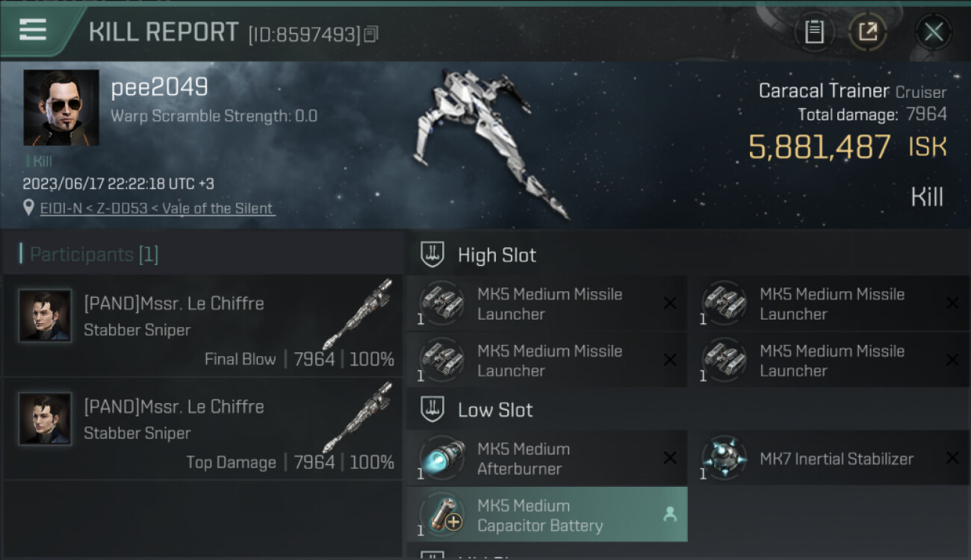Click the X mark beside MK5 Medium Afterburner
Image resolution: width=971 pixels, height=560 pixels.
670,458
